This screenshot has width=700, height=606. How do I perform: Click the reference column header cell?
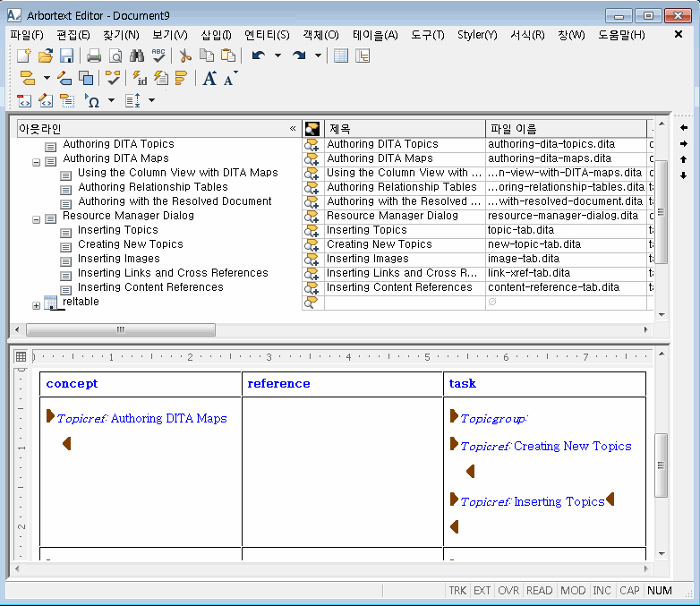pos(342,384)
